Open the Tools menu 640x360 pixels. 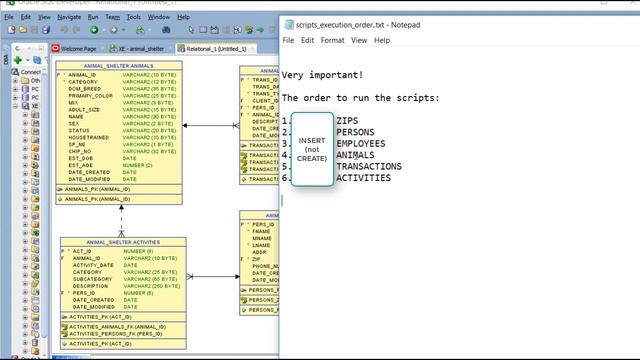133,17
